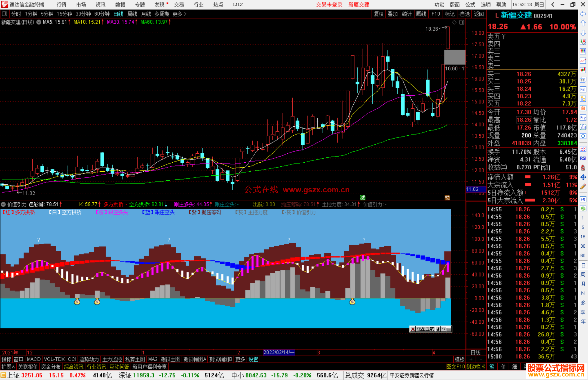Open the 行情 menu
The height and width of the screenshot is (380, 588).
(62, 5)
